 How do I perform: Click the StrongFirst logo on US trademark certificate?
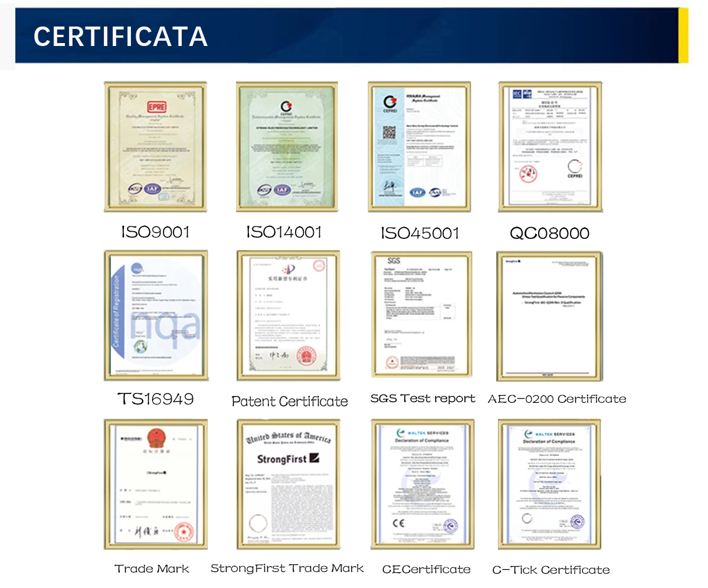(288, 458)
